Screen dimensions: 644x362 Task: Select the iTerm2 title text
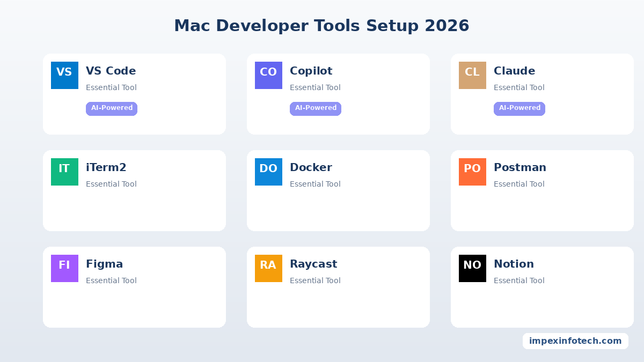tap(106, 167)
